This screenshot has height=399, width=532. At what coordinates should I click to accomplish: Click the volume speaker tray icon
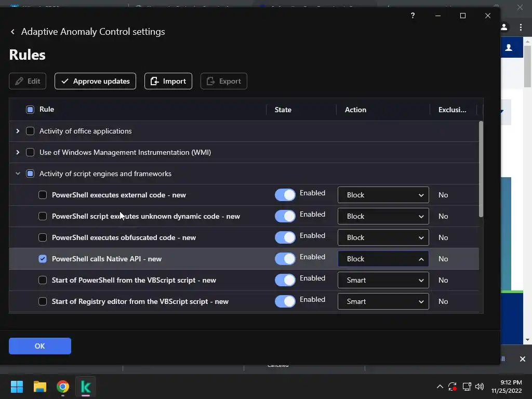point(480,387)
